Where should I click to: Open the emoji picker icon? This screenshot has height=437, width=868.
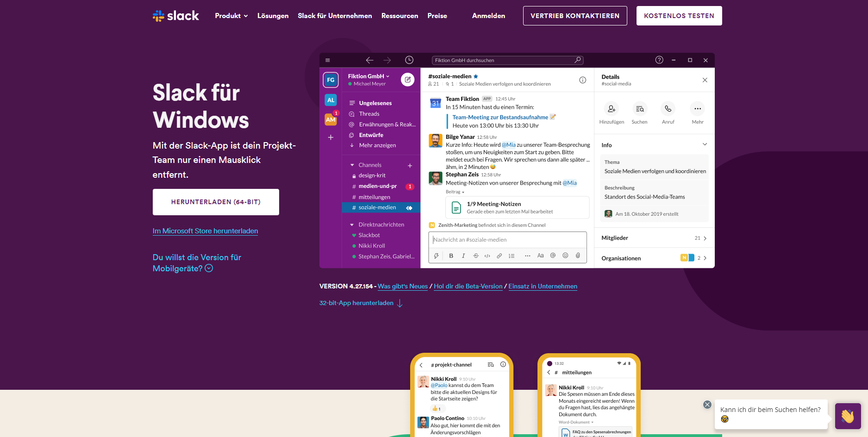(565, 256)
